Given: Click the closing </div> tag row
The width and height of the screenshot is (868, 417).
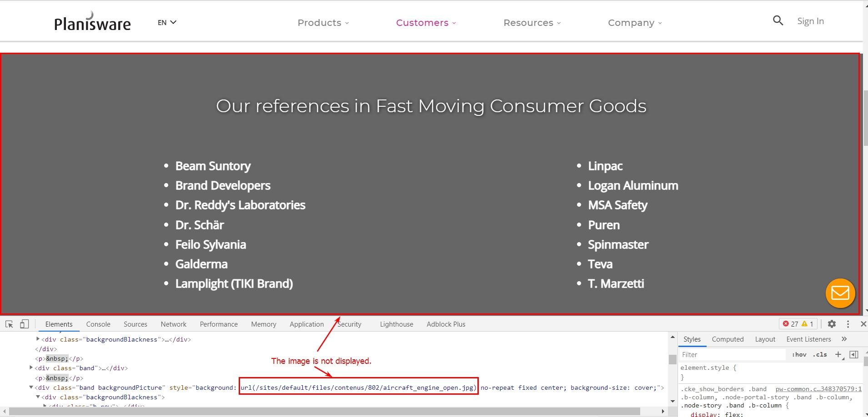Looking at the screenshot, I should 46,349.
